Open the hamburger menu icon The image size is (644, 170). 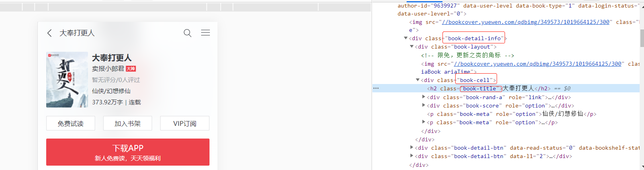pos(206,33)
